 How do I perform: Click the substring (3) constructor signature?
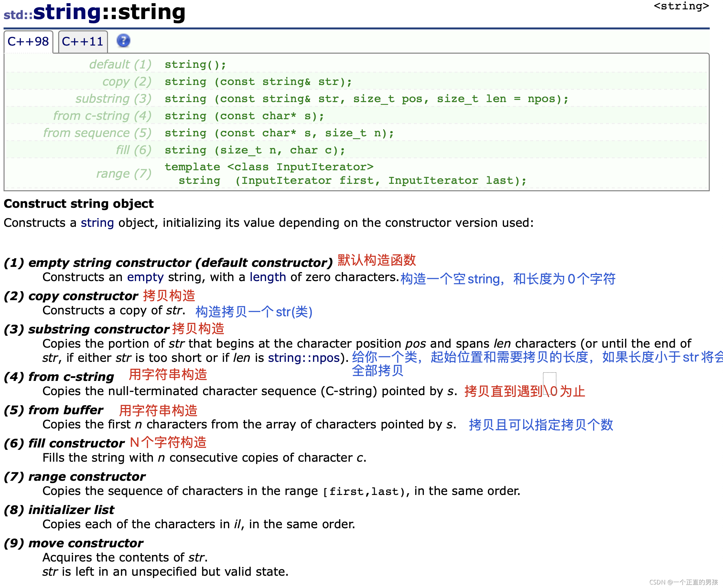point(366,99)
